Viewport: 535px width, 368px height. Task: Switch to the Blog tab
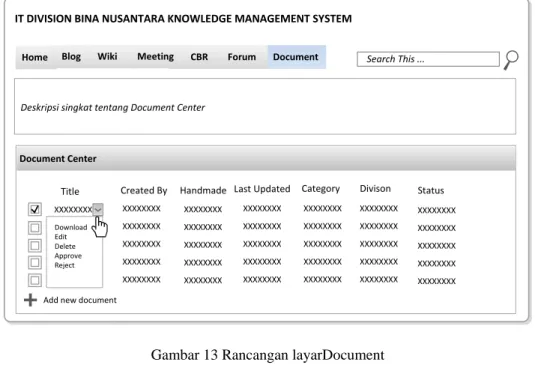[71, 57]
